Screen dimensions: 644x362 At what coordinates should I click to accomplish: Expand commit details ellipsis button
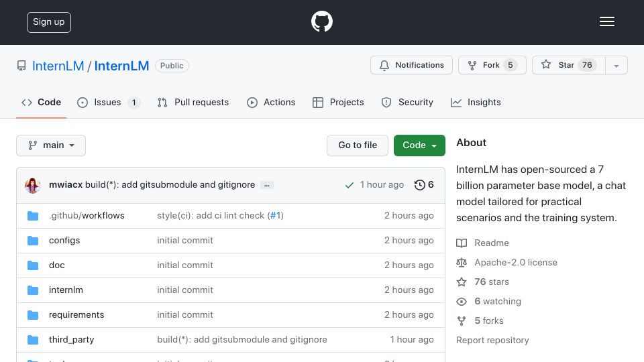pyautogui.click(x=267, y=186)
